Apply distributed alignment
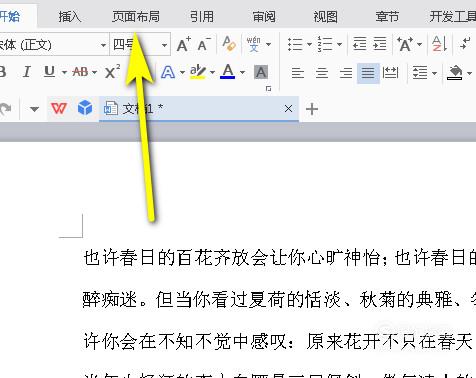The height and width of the screenshot is (378, 476). click(390, 72)
